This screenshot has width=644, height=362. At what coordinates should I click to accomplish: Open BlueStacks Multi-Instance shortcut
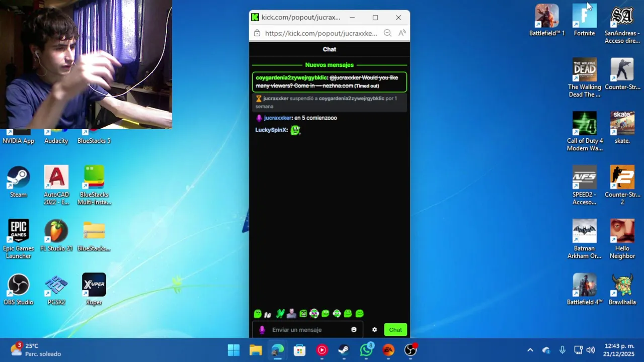[94, 186]
